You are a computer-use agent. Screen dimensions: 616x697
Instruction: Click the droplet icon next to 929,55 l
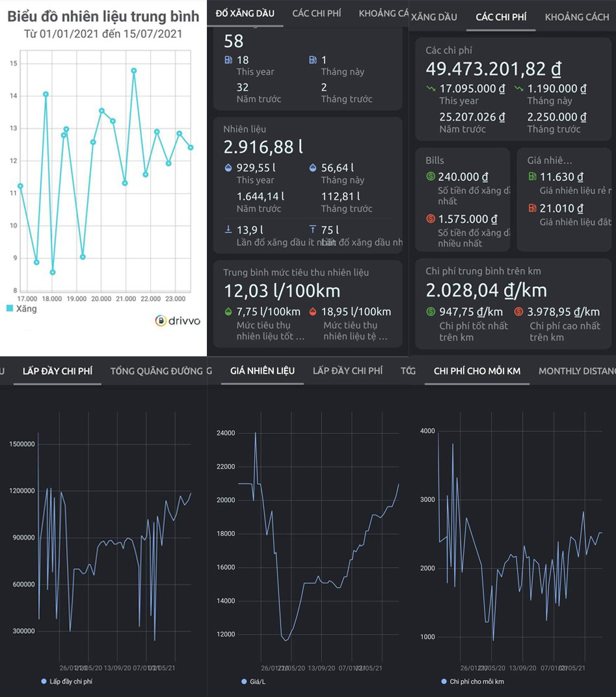point(228,168)
